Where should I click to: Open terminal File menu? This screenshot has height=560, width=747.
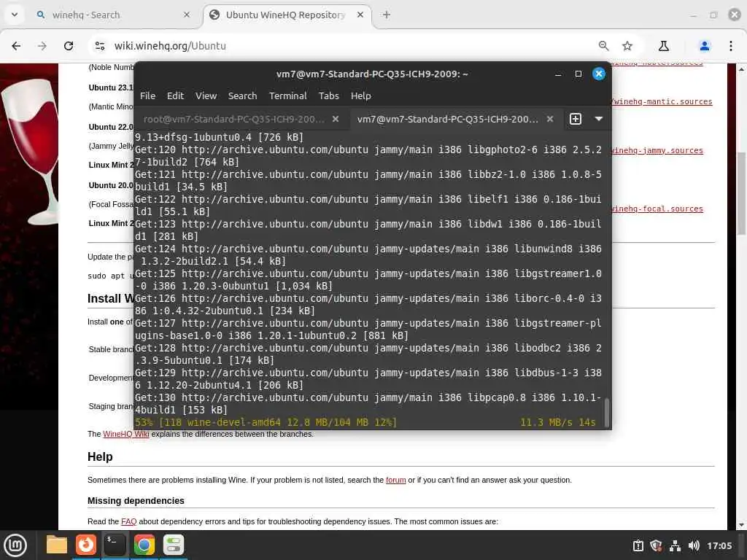pos(147,96)
